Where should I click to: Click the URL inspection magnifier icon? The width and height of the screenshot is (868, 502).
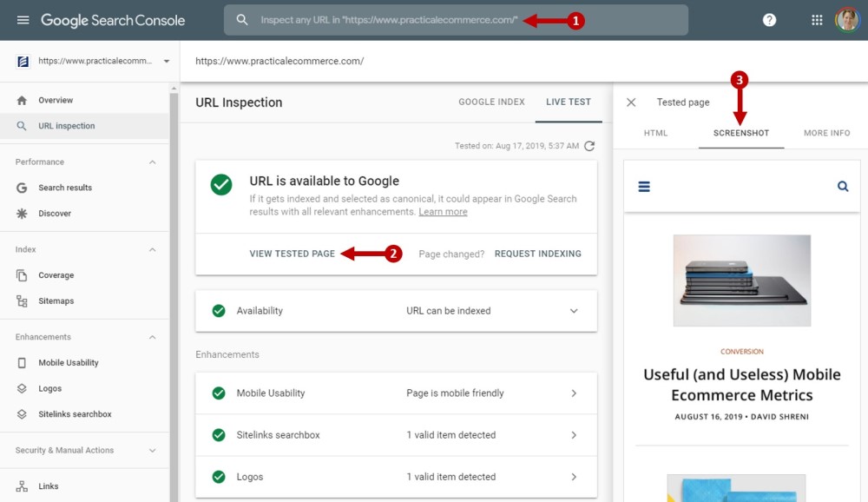click(22, 126)
